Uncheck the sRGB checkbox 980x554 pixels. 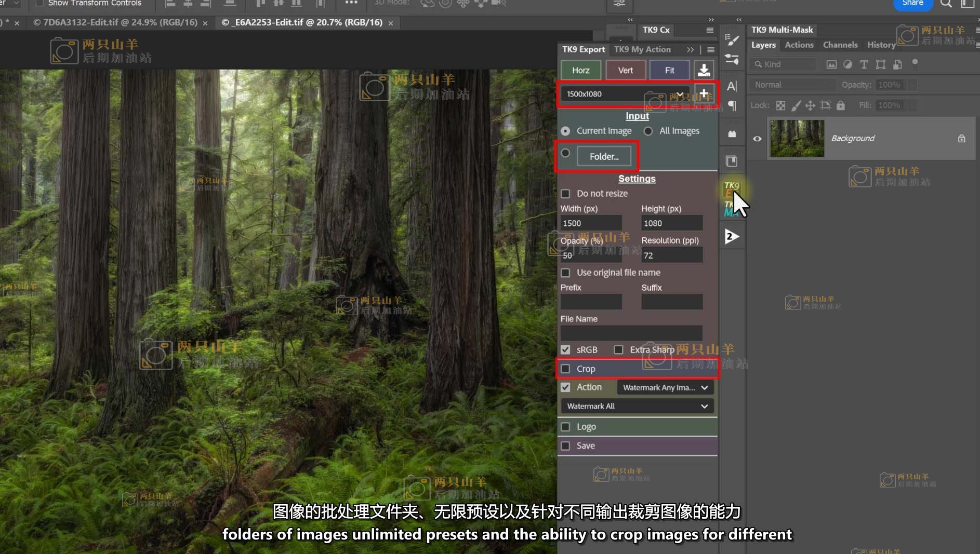point(566,349)
